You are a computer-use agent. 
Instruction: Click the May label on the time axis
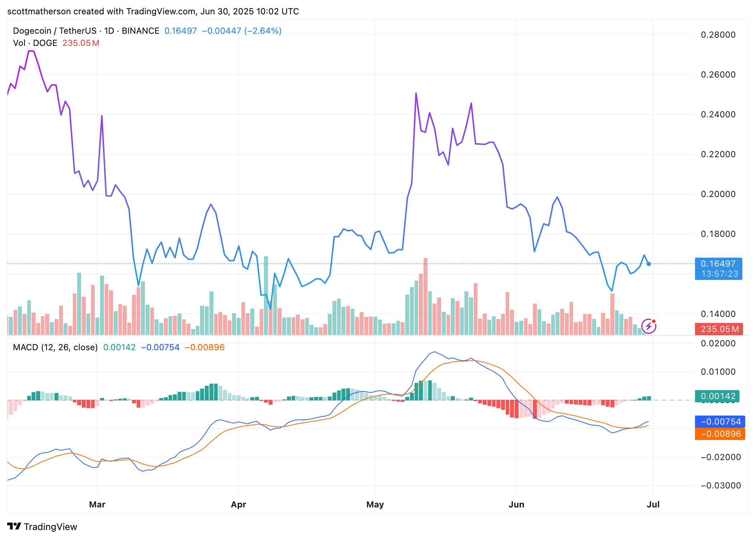tap(375, 505)
